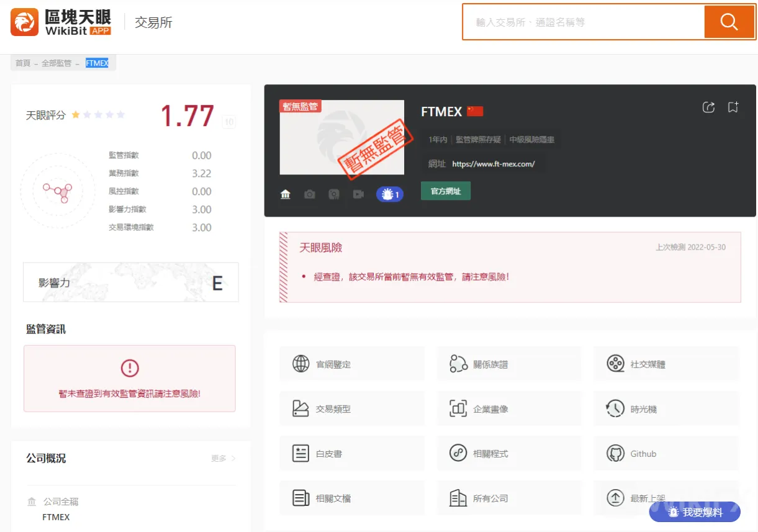The image size is (758, 532).
Task: Open the https://www.ft-mex.com/ link
Action: click(x=494, y=164)
